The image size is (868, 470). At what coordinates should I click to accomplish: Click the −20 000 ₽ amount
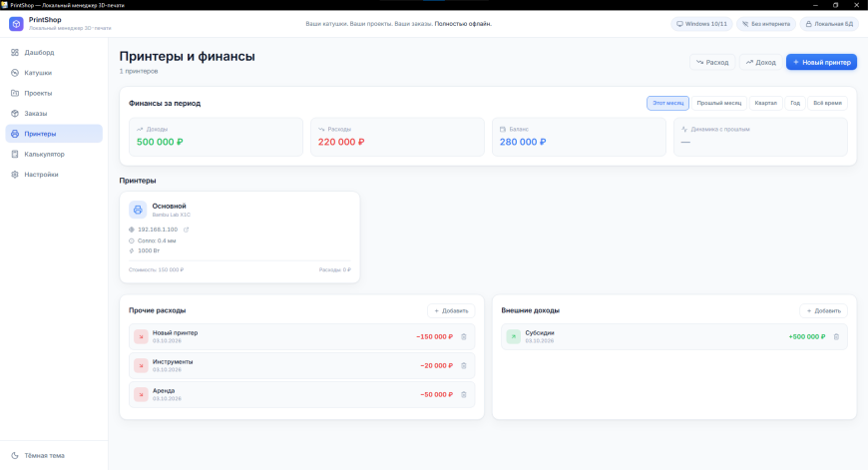[x=436, y=365]
